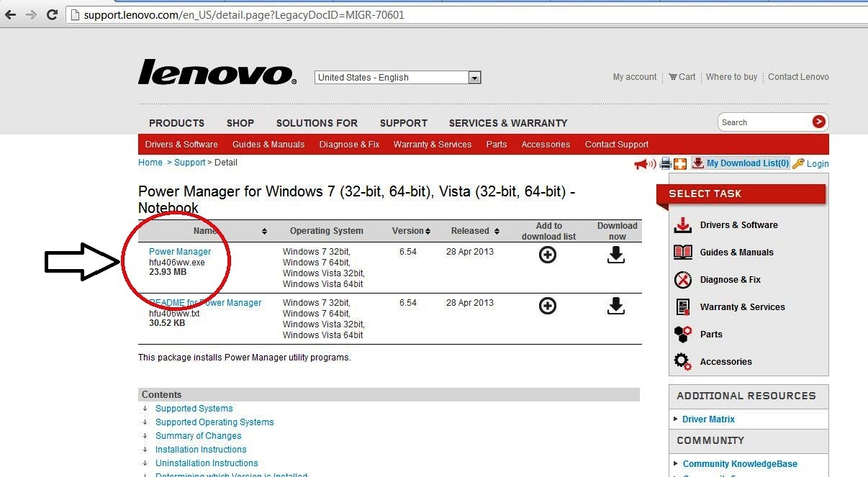Screen dimensions: 868x477
Task: Open Contact Lenovo link
Action: coord(798,77)
